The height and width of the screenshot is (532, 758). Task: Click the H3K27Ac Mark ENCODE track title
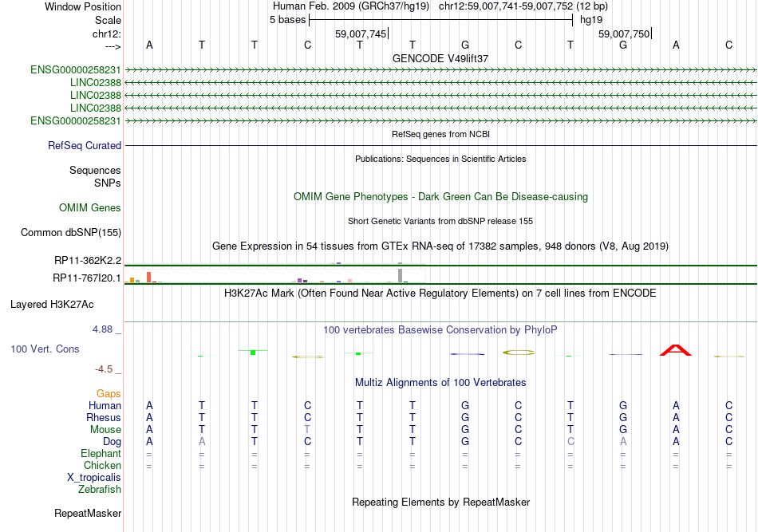point(440,294)
